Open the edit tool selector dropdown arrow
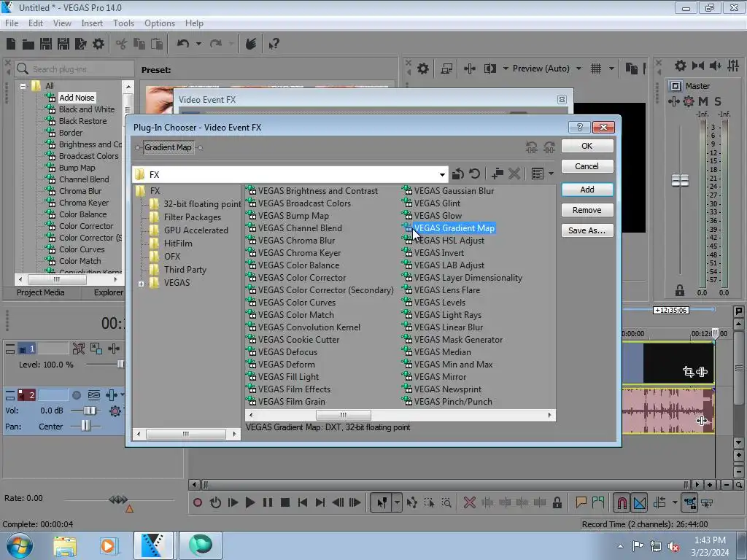The height and width of the screenshot is (560, 747). (397, 502)
